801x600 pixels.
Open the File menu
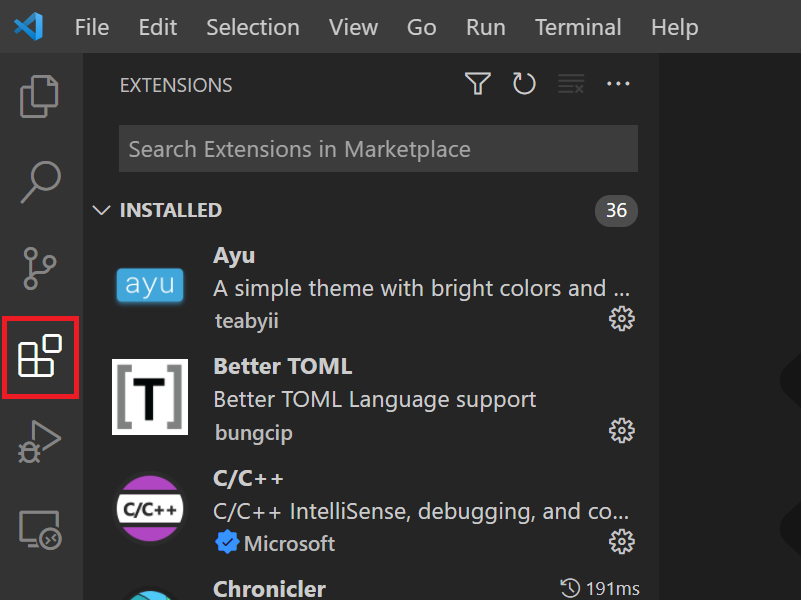(x=91, y=27)
